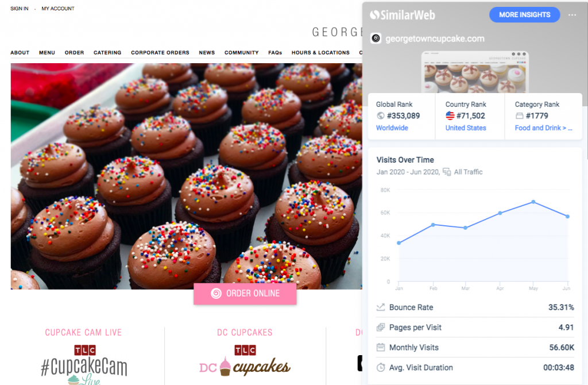Open the Food and Drink category link
Viewport: 588px width, 385px height.
543,128
